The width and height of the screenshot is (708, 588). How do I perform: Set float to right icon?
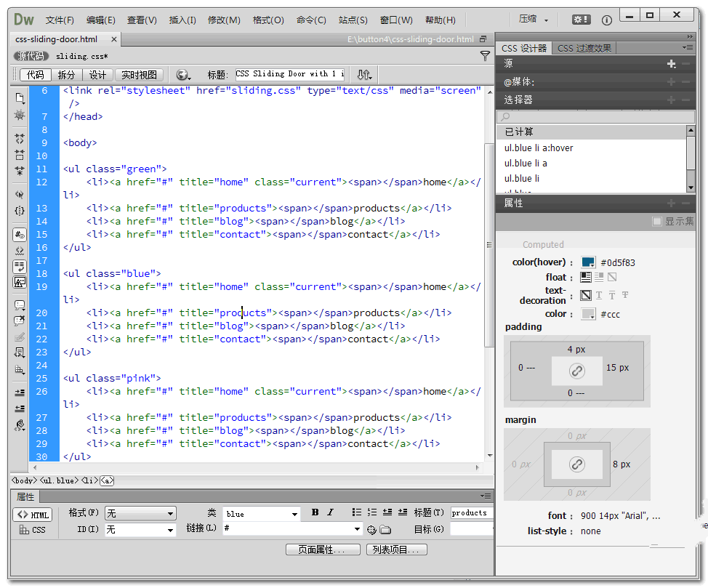(x=599, y=277)
